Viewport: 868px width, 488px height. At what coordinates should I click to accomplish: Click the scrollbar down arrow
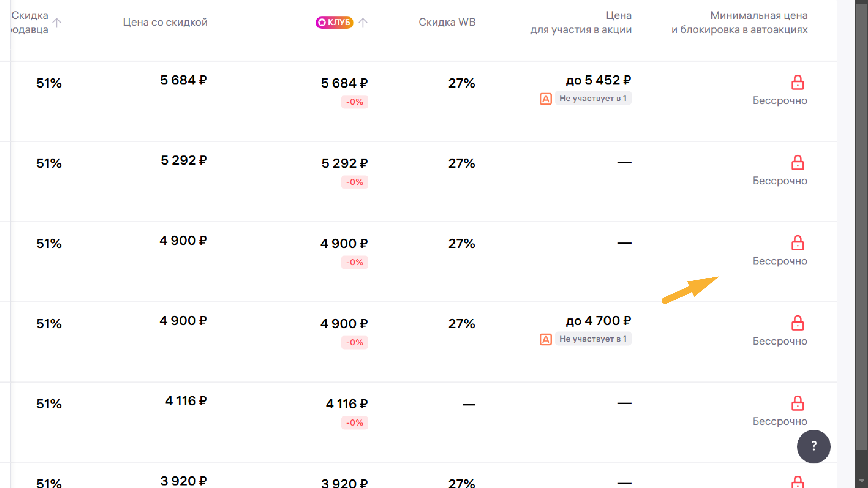tap(861, 481)
